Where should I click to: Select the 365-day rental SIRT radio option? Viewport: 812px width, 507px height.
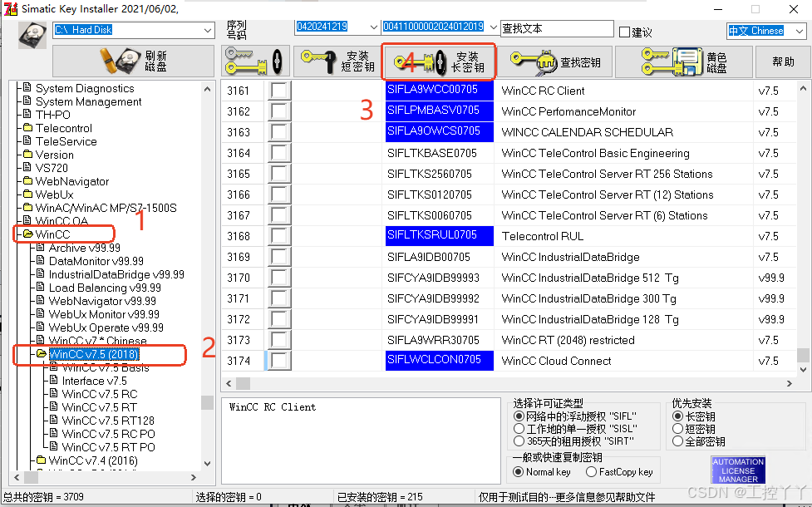519,441
